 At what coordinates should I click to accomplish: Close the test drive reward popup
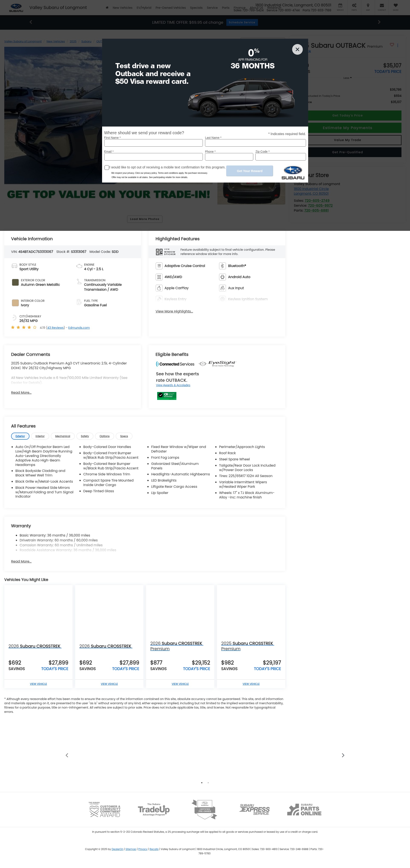297,49
